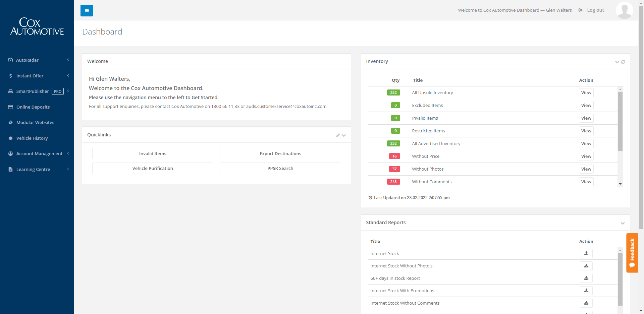Click the Modular Websites globe icon
Viewport: 644px width, 314px height.
click(10, 122)
